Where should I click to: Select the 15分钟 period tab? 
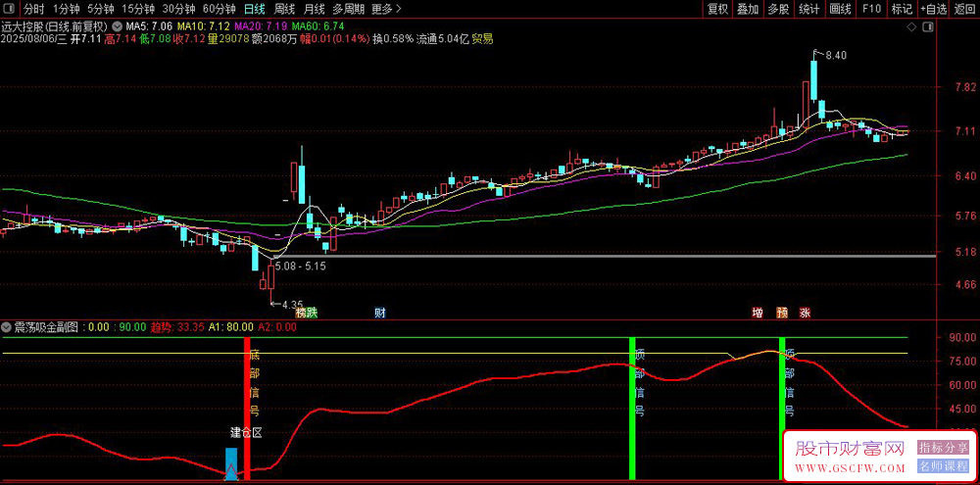tap(138, 10)
